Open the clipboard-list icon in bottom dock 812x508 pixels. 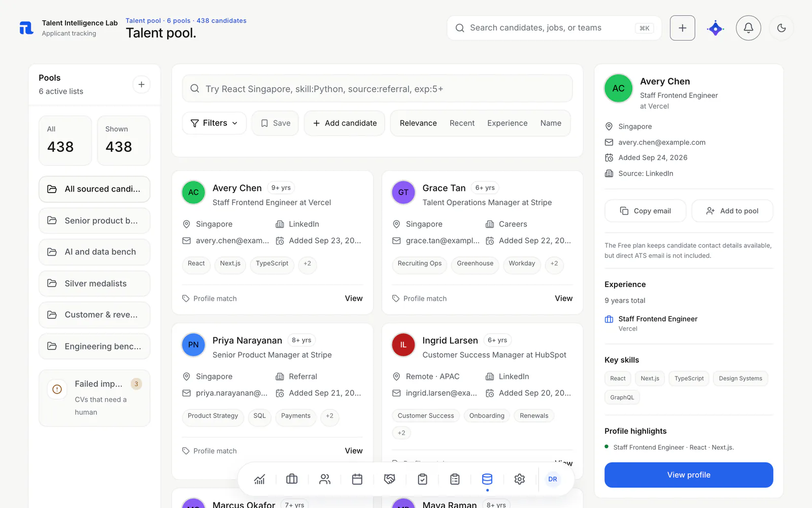[x=455, y=479]
